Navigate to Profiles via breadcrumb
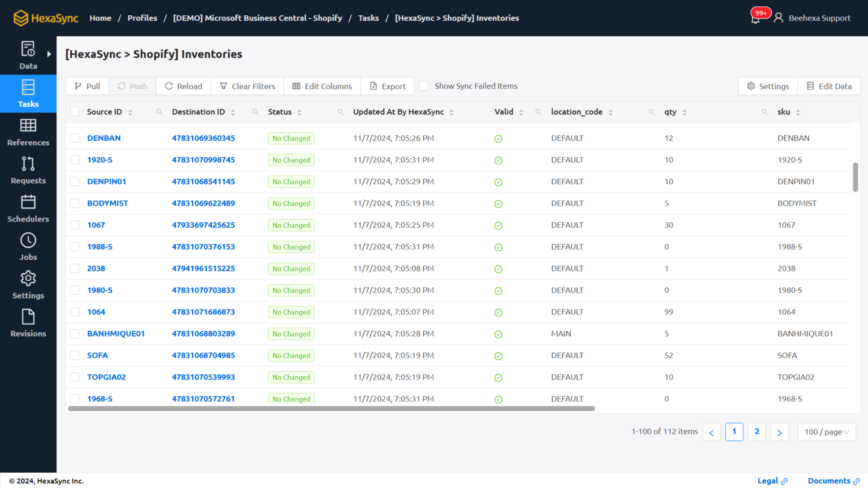This screenshot has width=868, height=488. (142, 18)
